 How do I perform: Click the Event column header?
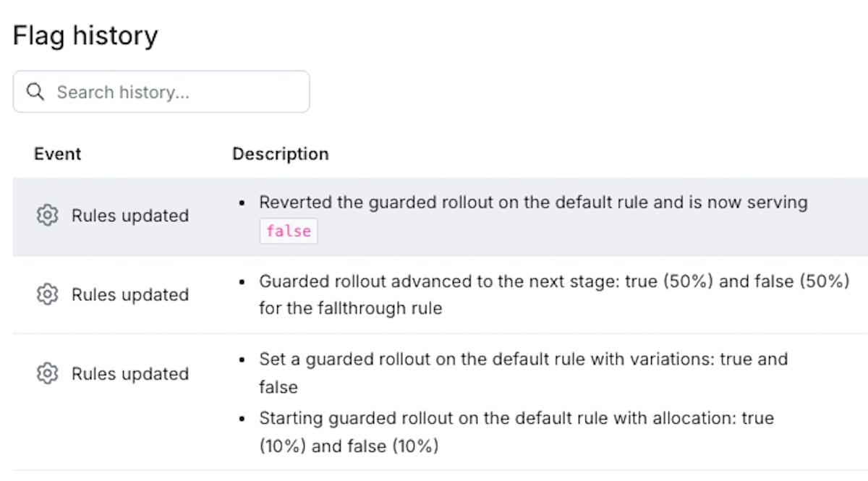[x=57, y=154]
